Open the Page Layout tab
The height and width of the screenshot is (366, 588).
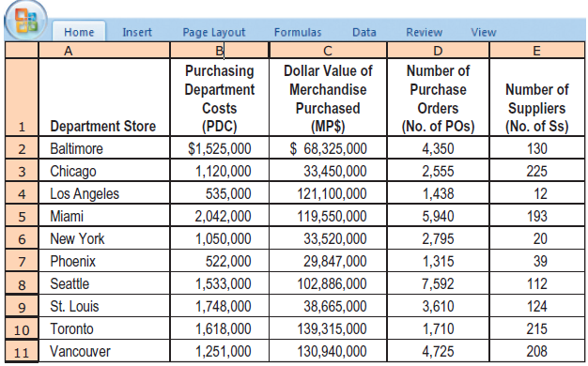(214, 32)
